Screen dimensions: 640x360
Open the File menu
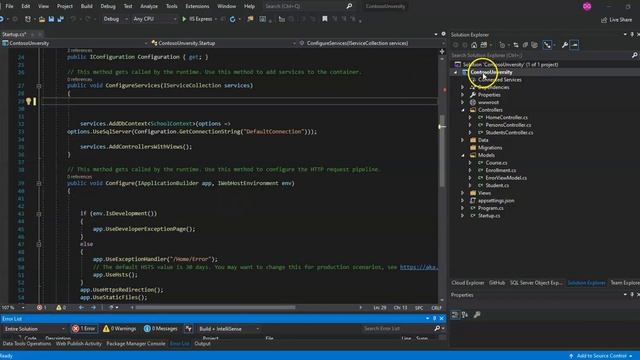(x=9, y=6)
